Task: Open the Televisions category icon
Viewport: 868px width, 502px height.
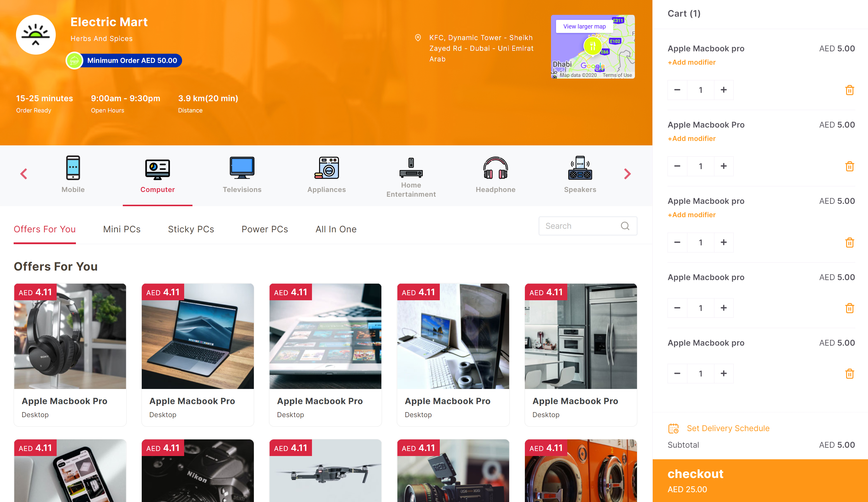Action: coord(242,168)
